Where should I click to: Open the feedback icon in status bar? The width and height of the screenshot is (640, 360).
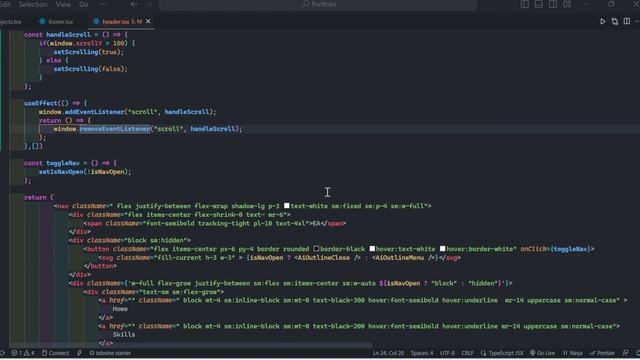[626, 353]
